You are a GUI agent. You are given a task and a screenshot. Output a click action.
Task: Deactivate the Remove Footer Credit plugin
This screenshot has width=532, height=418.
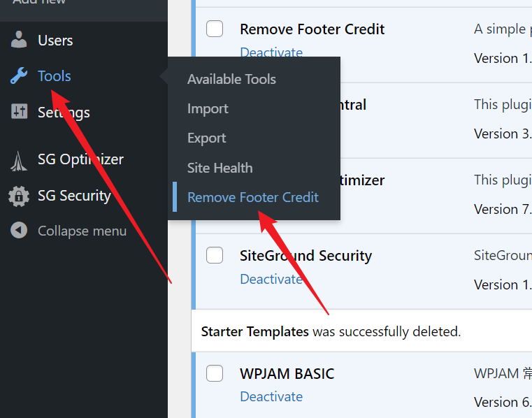(x=271, y=52)
